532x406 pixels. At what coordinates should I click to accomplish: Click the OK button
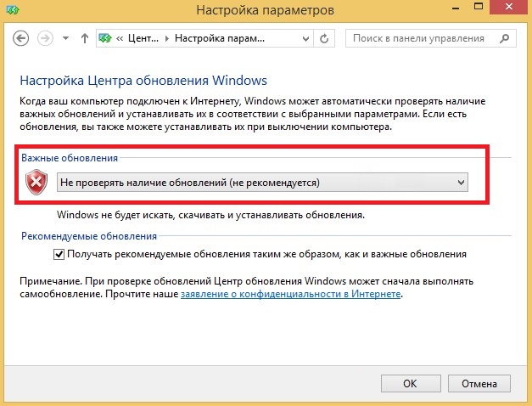tap(411, 384)
